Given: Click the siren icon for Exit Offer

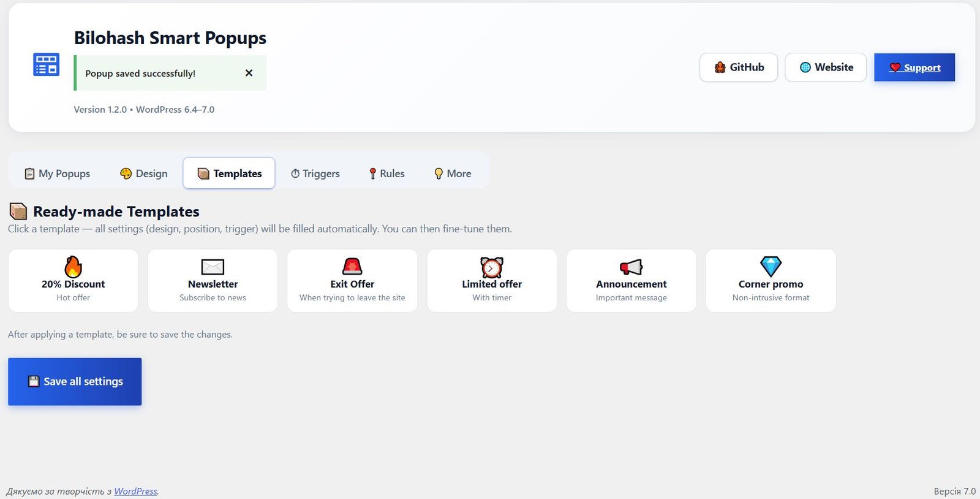Looking at the screenshot, I should click(352, 267).
